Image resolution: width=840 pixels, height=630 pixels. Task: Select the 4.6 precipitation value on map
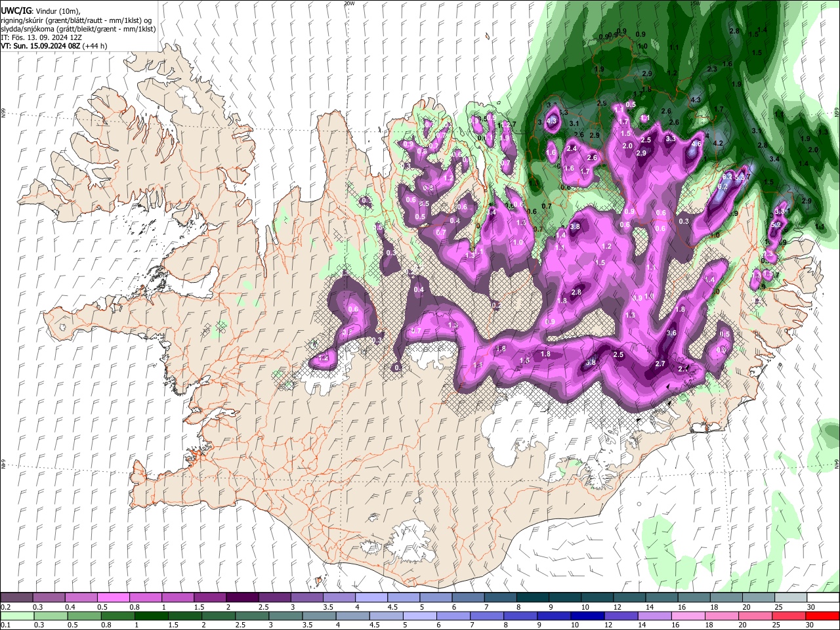[x=696, y=144]
